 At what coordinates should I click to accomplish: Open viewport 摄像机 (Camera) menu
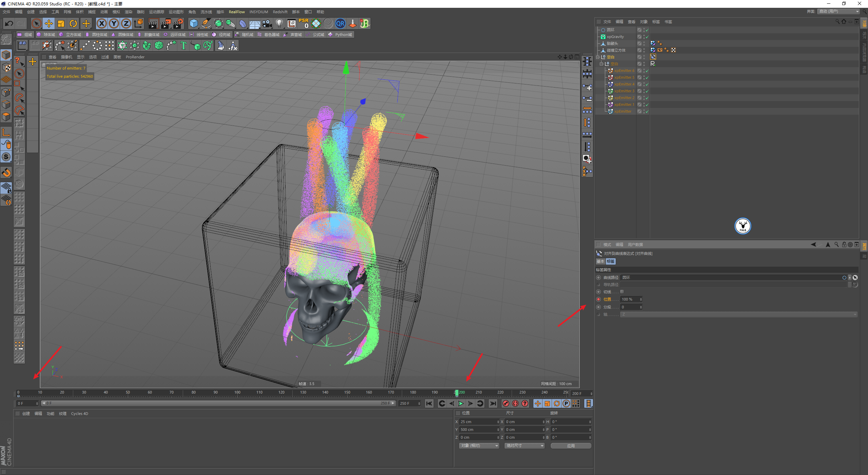(x=66, y=57)
